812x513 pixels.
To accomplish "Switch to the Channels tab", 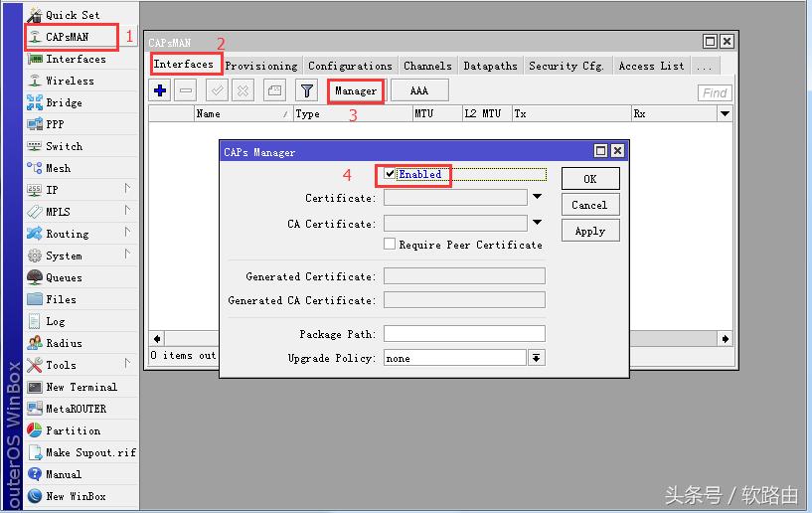I will (x=427, y=66).
